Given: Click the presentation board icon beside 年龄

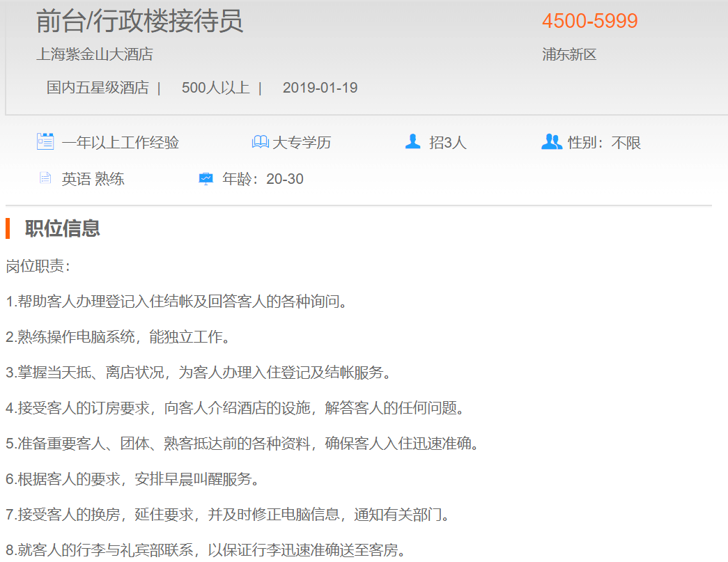Looking at the screenshot, I should 206,178.
